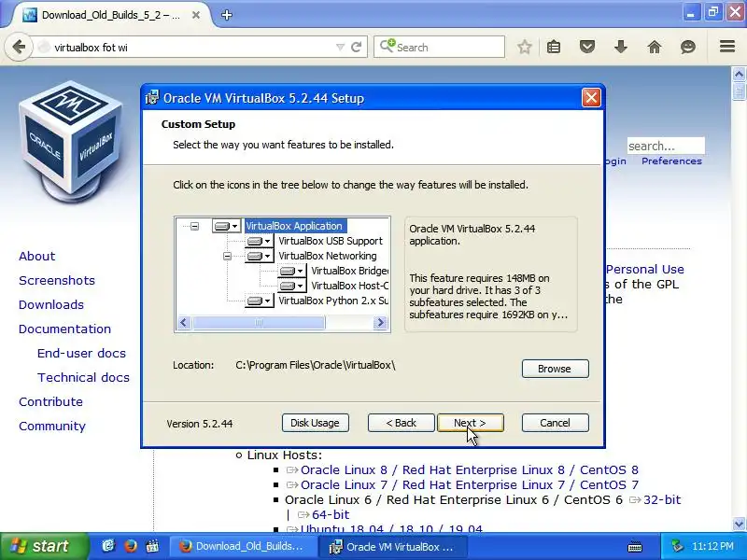Select VirtualBox USB Support tree item
This screenshot has width=747, height=560.
coord(331,241)
